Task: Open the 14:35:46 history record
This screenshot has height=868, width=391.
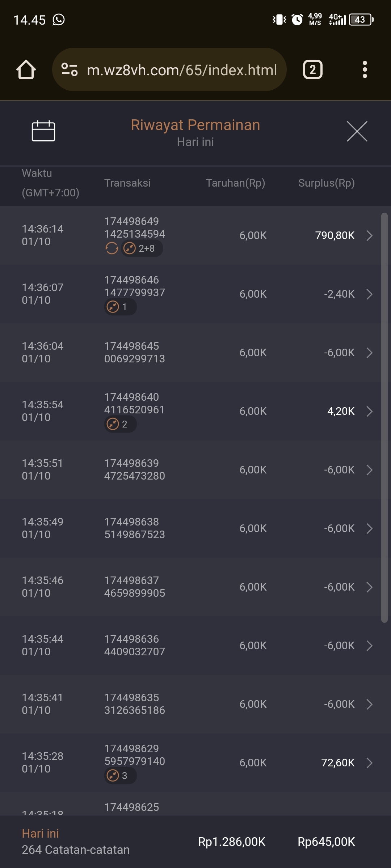Action: pyautogui.click(x=42, y=587)
